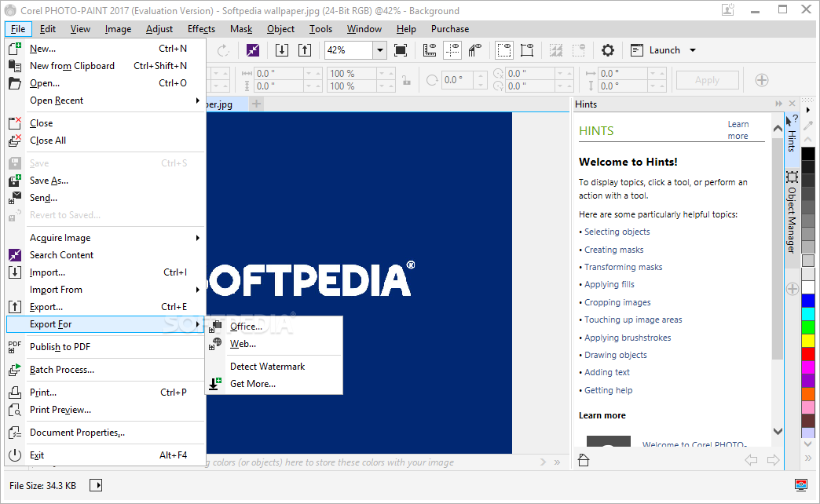The width and height of the screenshot is (820, 504).
Task: Click the Launch application icon
Action: pyautogui.click(x=637, y=50)
